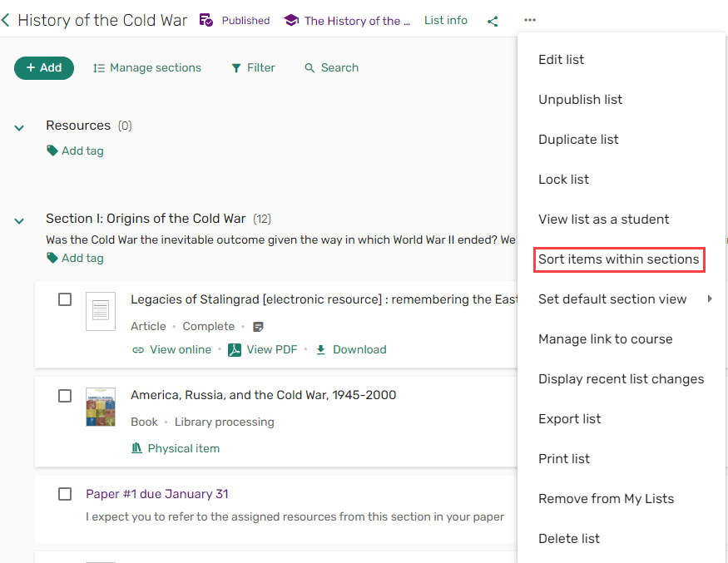Open the America, Russia, and the Cold War cover thumbnail
This screenshot has width=728, height=563.
point(101,407)
